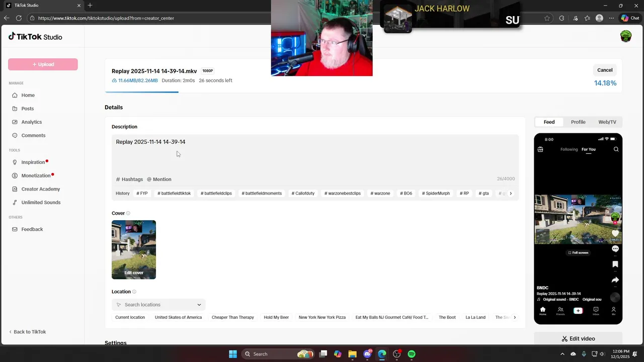
Task: Click the Inbox icon in phone preview
Action: coord(596,311)
